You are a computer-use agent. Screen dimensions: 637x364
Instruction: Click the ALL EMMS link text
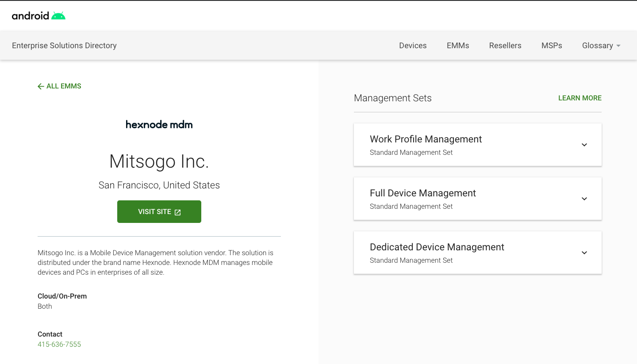[x=64, y=86]
